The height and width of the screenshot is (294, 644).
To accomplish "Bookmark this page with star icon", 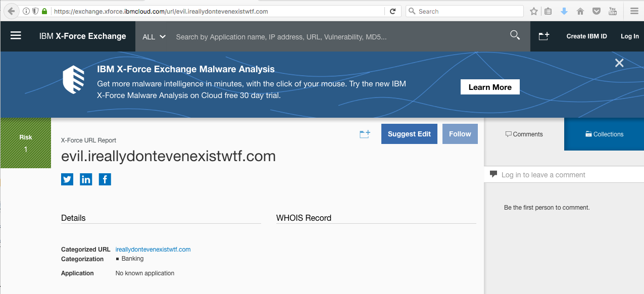I will click(534, 11).
